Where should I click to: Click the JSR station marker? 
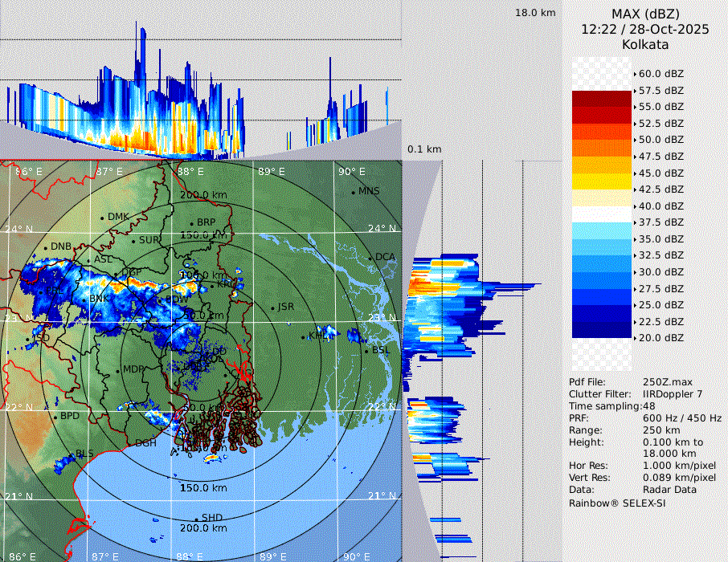tap(272, 307)
